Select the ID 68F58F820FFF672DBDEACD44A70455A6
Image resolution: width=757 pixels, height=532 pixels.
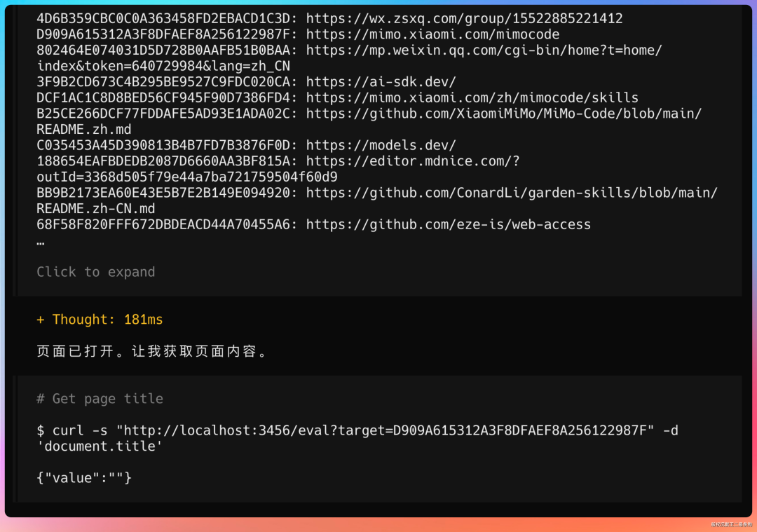coord(163,224)
